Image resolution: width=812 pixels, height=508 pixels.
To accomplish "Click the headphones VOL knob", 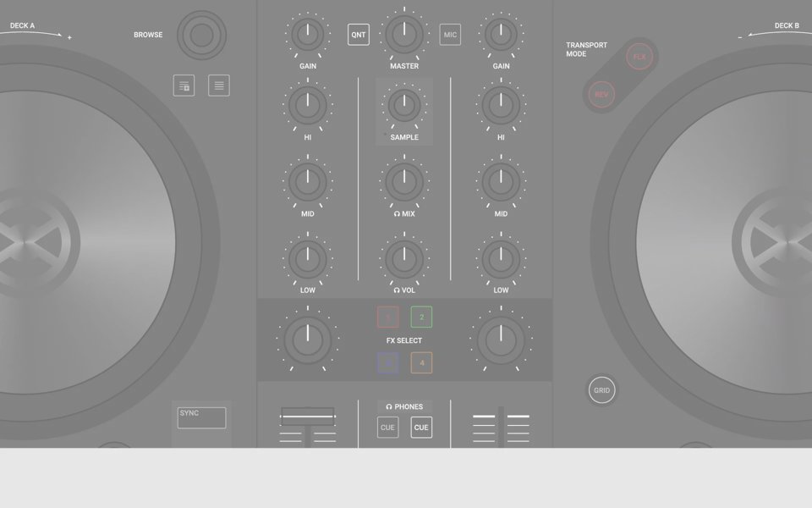I will coord(404,258).
